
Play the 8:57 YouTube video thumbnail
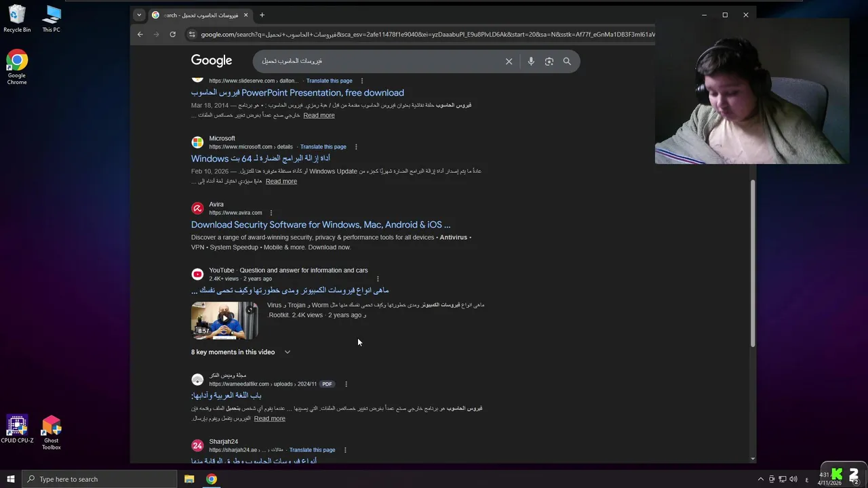coord(224,321)
